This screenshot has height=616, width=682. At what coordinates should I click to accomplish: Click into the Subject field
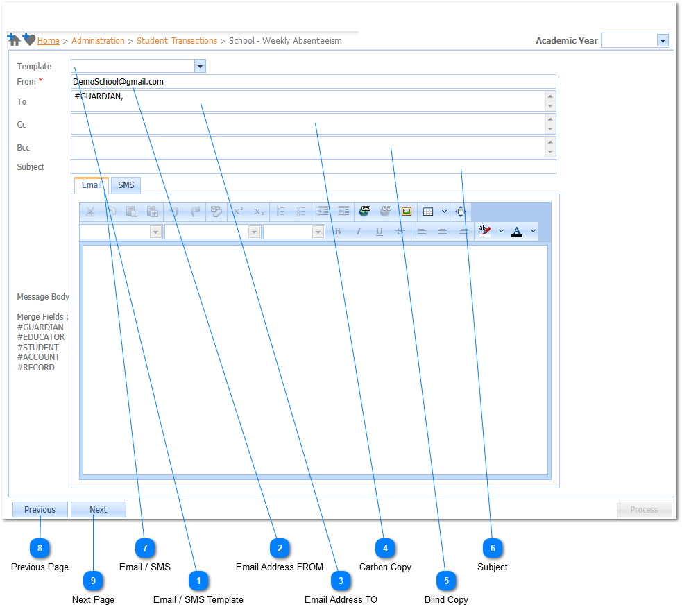pyautogui.click(x=313, y=166)
